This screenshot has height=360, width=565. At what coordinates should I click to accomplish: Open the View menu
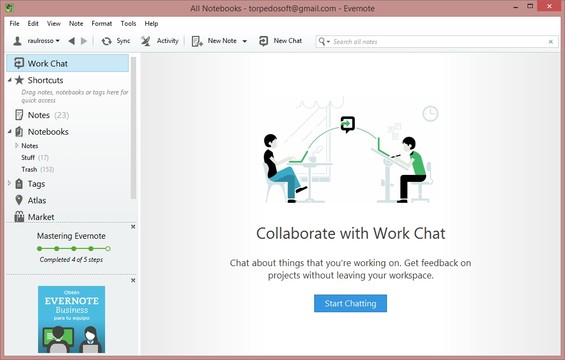click(54, 23)
